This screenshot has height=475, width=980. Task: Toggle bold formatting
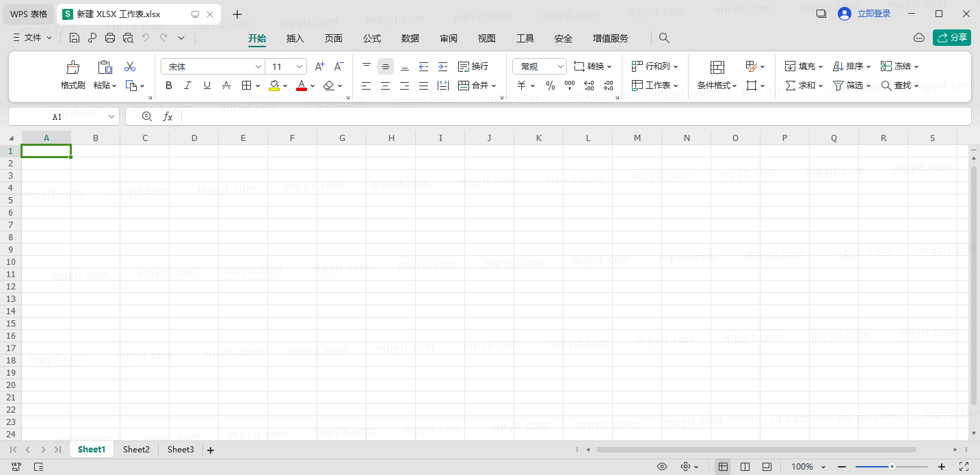(169, 86)
